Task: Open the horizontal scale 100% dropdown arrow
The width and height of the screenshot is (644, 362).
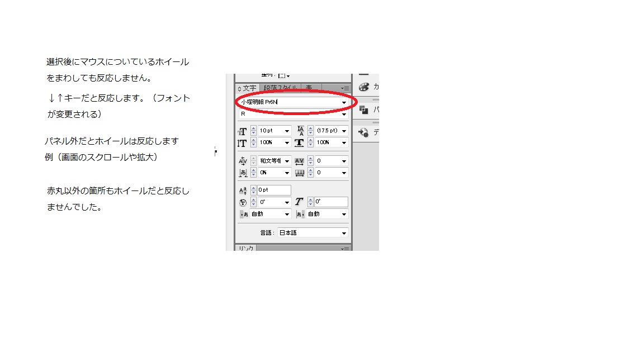Action: coord(344,143)
